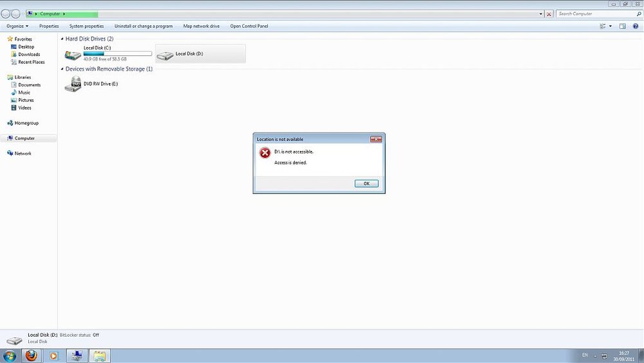Open the Organize dropdown menu

click(x=17, y=26)
